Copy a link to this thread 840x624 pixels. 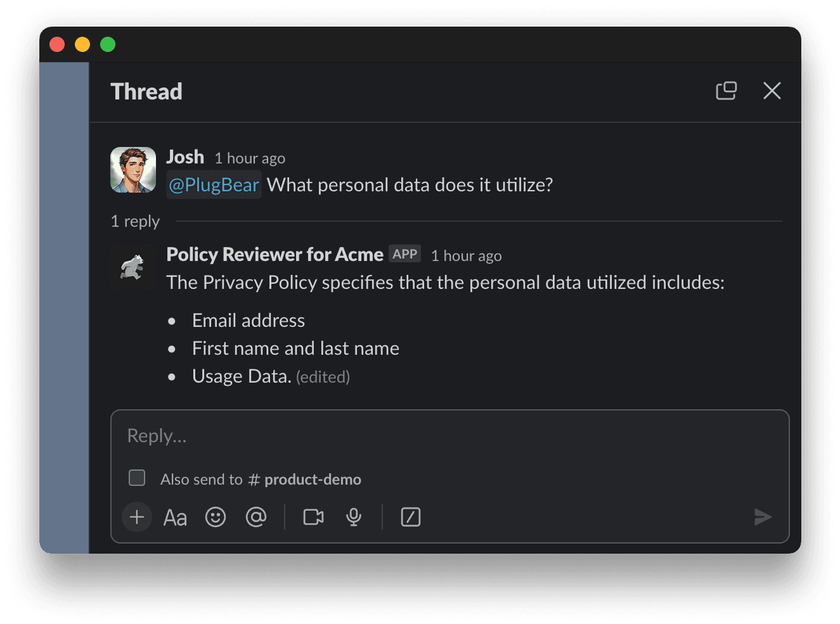click(x=726, y=91)
